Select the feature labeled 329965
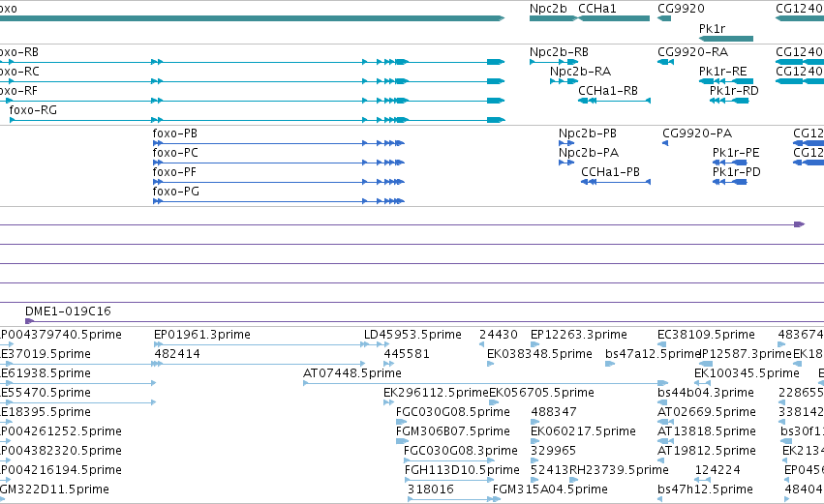Viewport: 824px width, 504px height. (x=553, y=452)
